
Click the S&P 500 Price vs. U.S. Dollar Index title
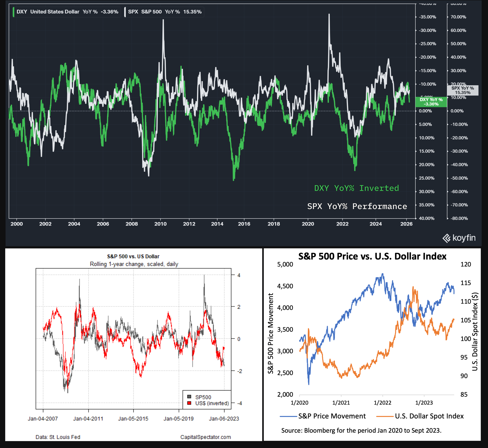pos(372,256)
